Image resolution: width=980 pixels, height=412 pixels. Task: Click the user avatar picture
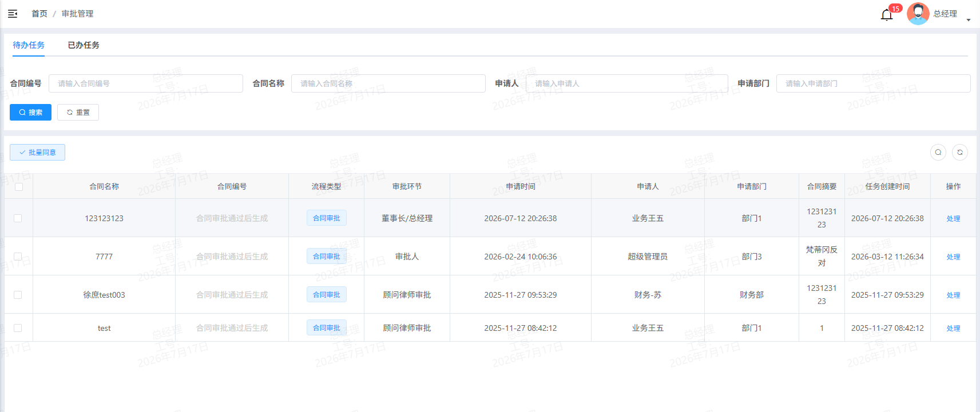[918, 14]
